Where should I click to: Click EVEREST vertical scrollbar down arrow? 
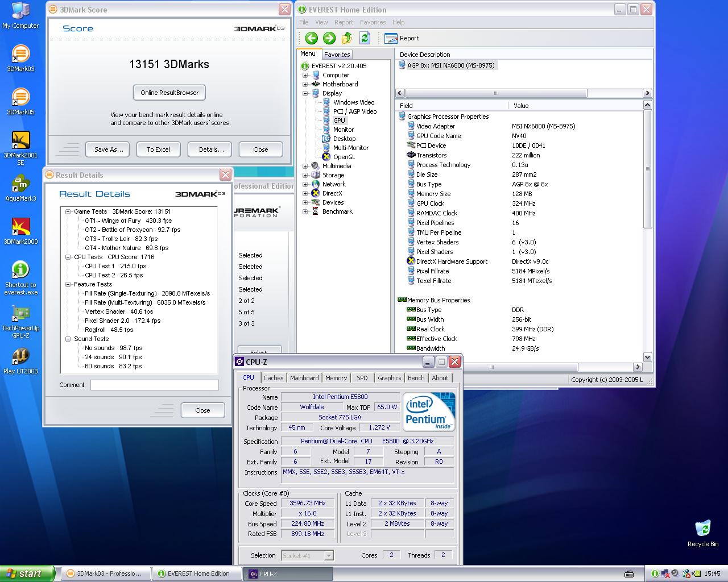pyautogui.click(x=647, y=357)
